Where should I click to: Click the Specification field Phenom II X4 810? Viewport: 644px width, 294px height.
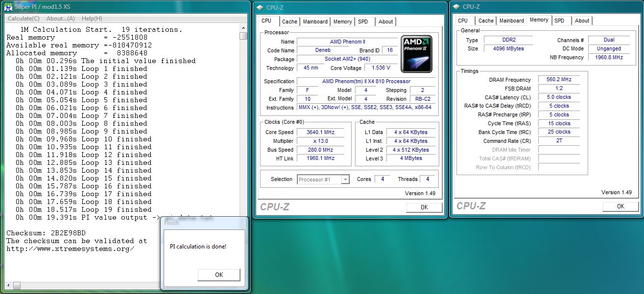point(366,81)
